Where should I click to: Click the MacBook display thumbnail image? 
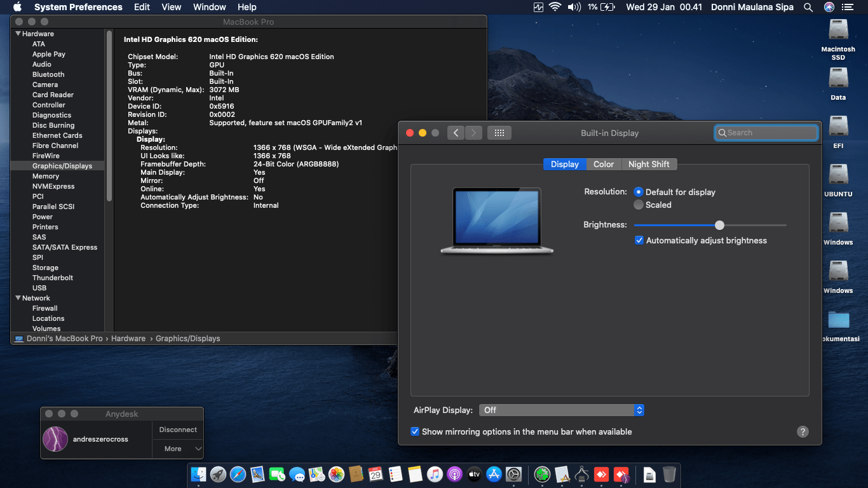click(497, 220)
